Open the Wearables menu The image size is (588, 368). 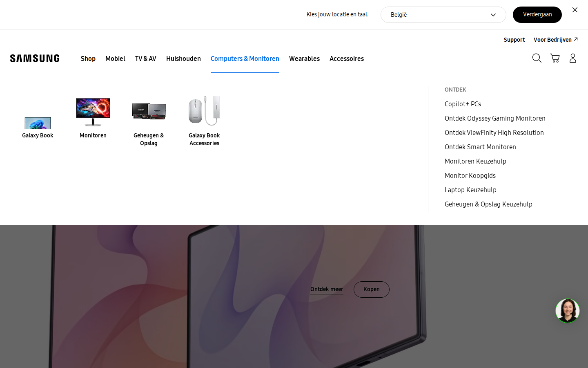click(304, 58)
